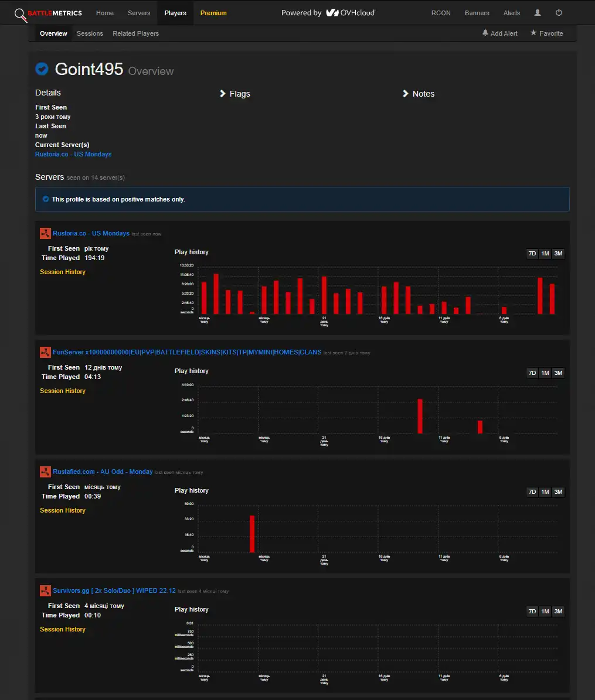This screenshot has height=700, width=595.
Task: Click the bell icon for Add Alert
Action: pyautogui.click(x=485, y=33)
